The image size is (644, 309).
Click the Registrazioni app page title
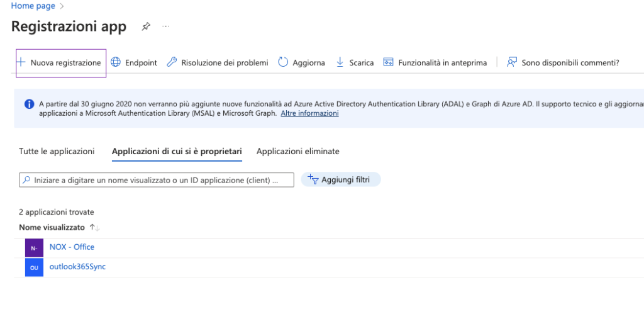(x=69, y=26)
